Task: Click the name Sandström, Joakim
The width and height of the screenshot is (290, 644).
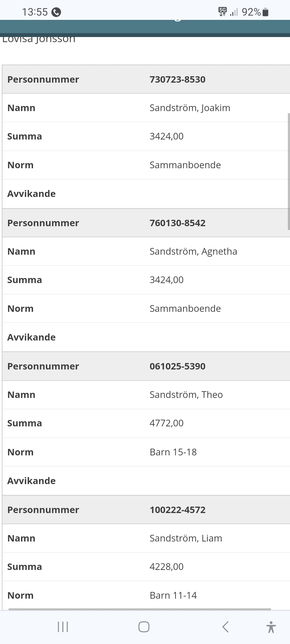Action: click(x=190, y=108)
